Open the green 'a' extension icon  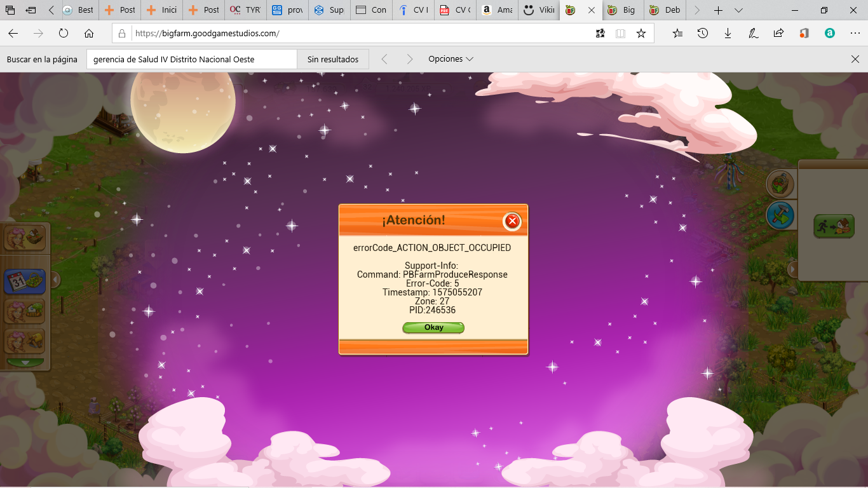[x=829, y=33]
